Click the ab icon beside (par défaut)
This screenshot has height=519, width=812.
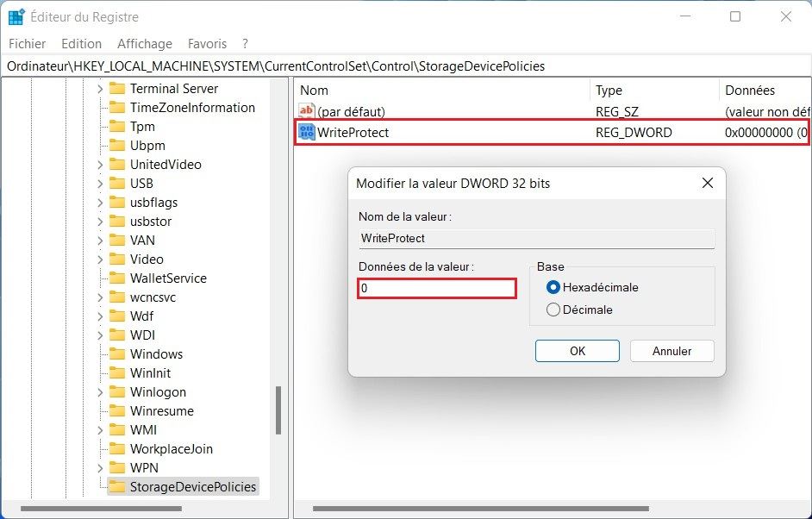(305, 109)
